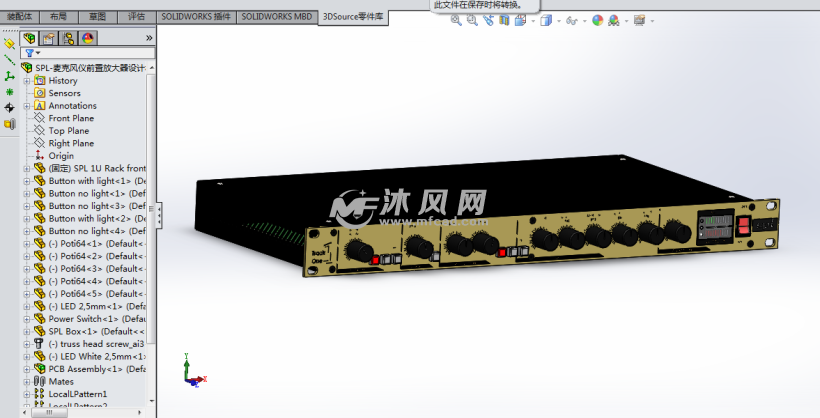Click the Hide/Show Items glasses icon
Image resolution: width=820 pixels, height=418 pixels.
[x=572, y=20]
